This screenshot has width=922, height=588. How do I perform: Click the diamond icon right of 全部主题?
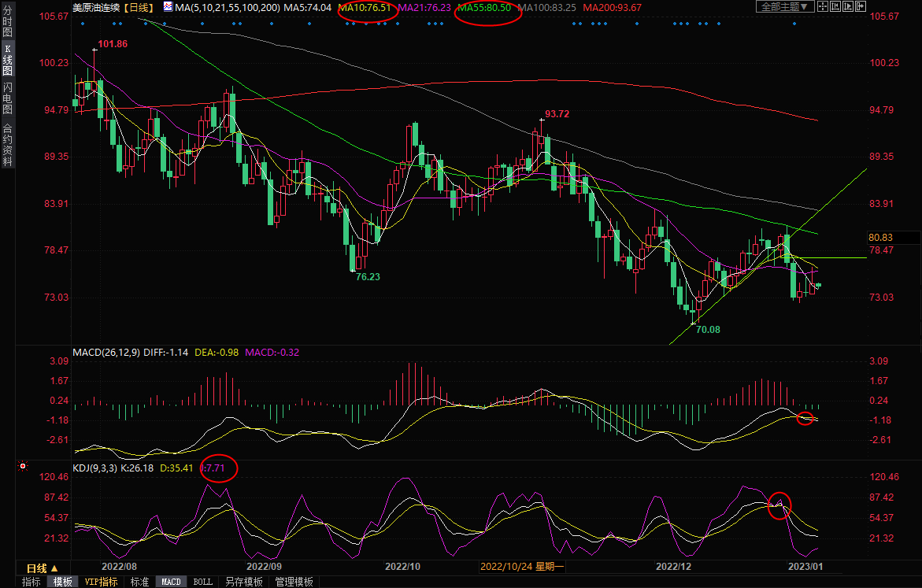[x=824, y=7]
